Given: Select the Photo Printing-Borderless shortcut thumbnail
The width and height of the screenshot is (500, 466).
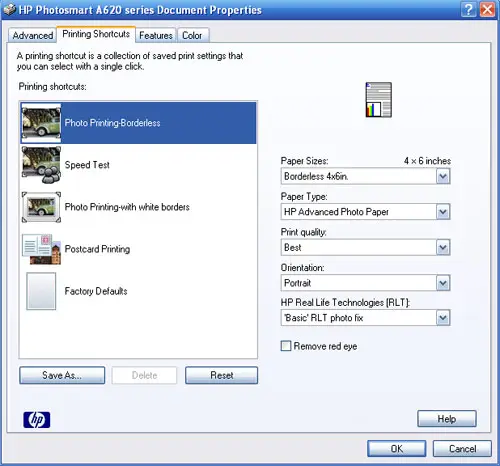Looking at the screenshot, I should [x=41, y=123].
